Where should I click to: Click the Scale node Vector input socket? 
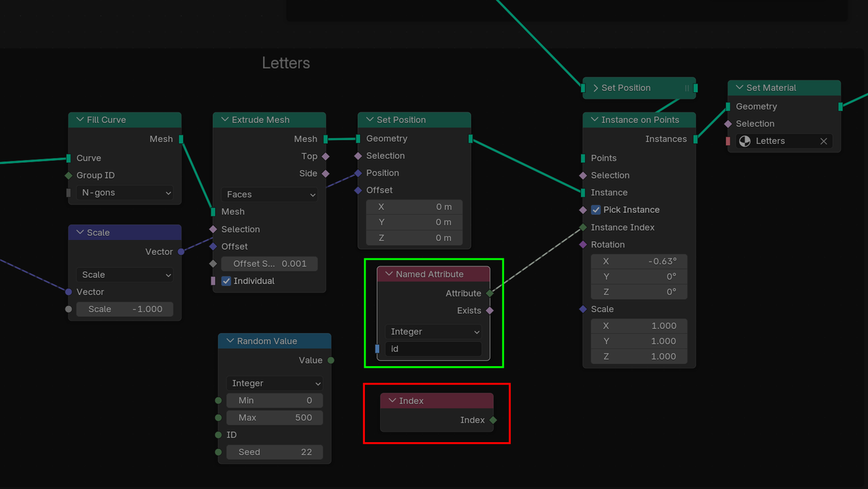tap(68, 292)
